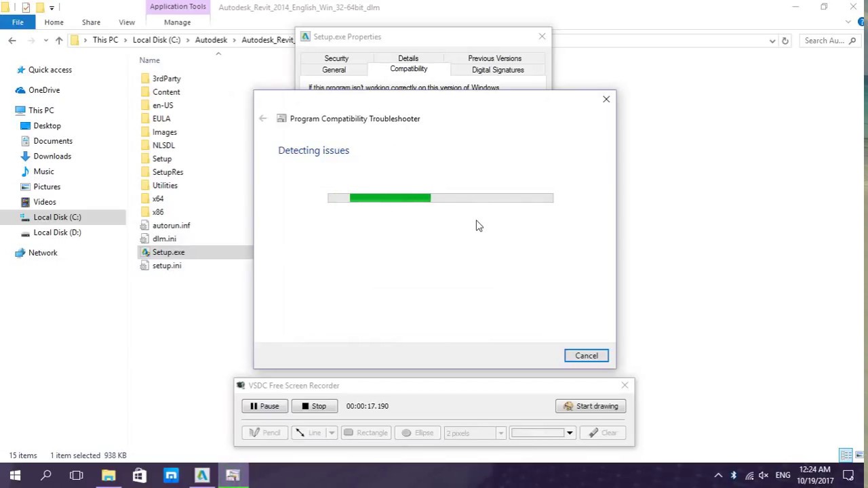The image size is (868, 488).
Task: Select the 3rdParty folder
Action: (166, 79)
